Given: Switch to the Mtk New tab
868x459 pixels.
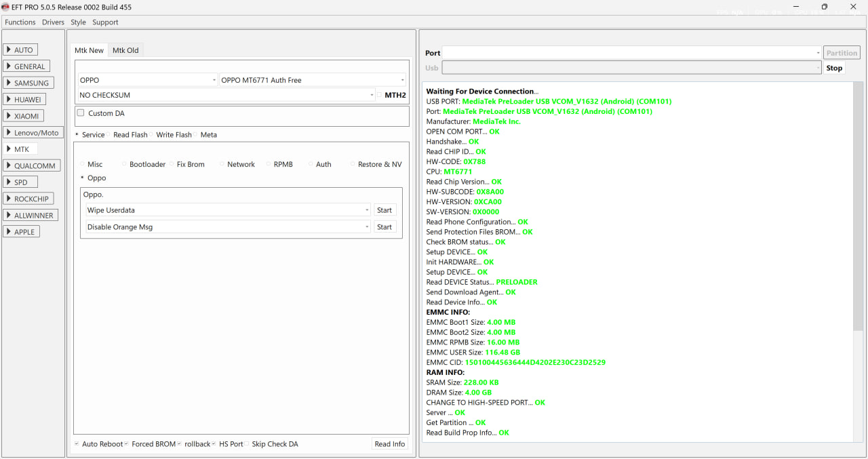Looking at the screenshot, I should tap(90, 50).
